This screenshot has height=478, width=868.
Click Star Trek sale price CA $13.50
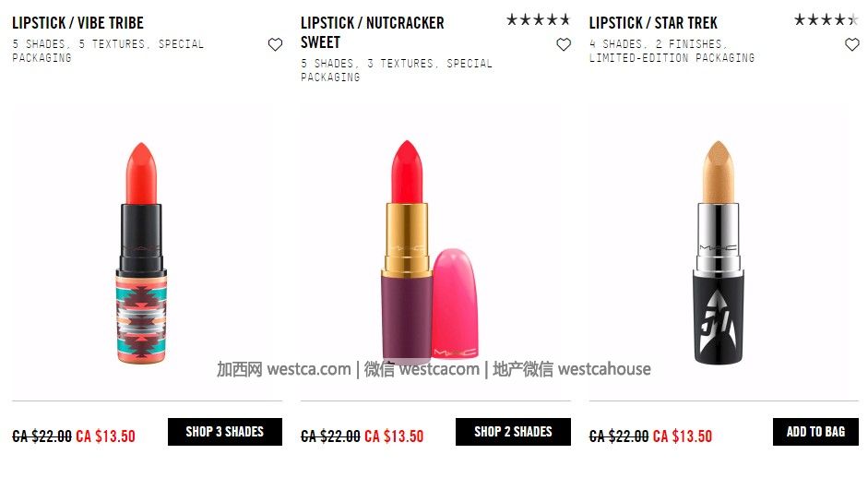coord(683,436)
